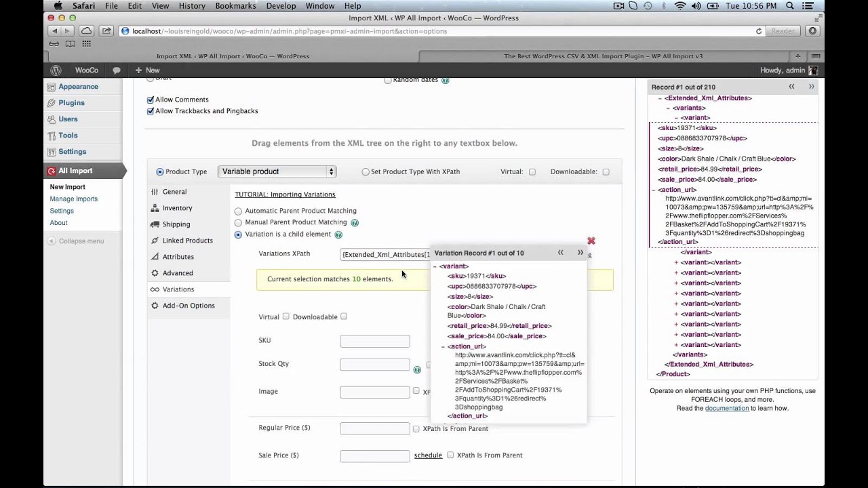Show previous variation record in popup
The height and width of the screenshot is (488, 868).
(561, 253)
